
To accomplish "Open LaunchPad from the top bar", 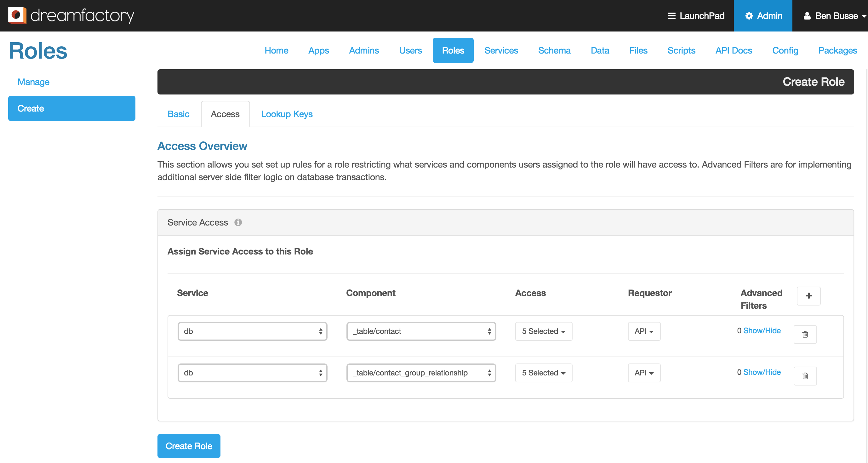I will coord(696,16).
